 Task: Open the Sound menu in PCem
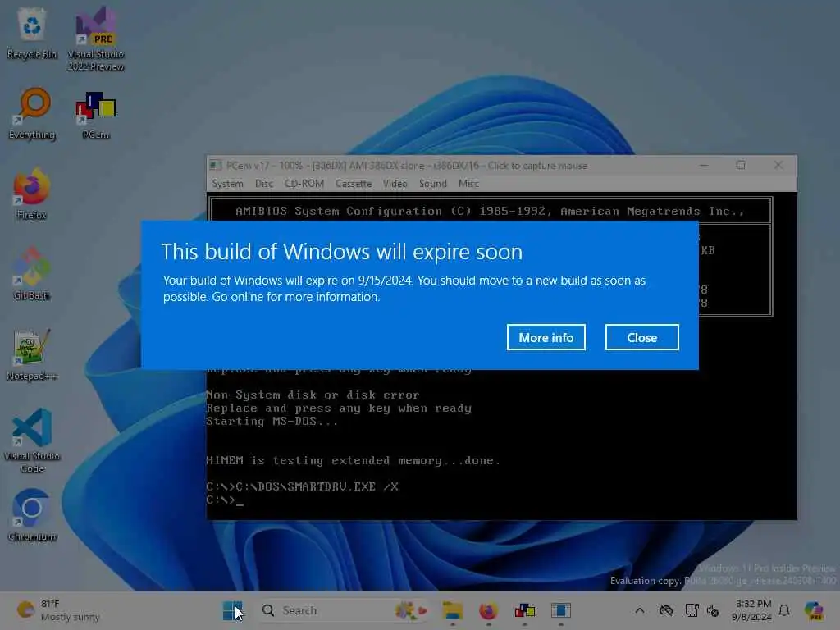pos(433,184)
